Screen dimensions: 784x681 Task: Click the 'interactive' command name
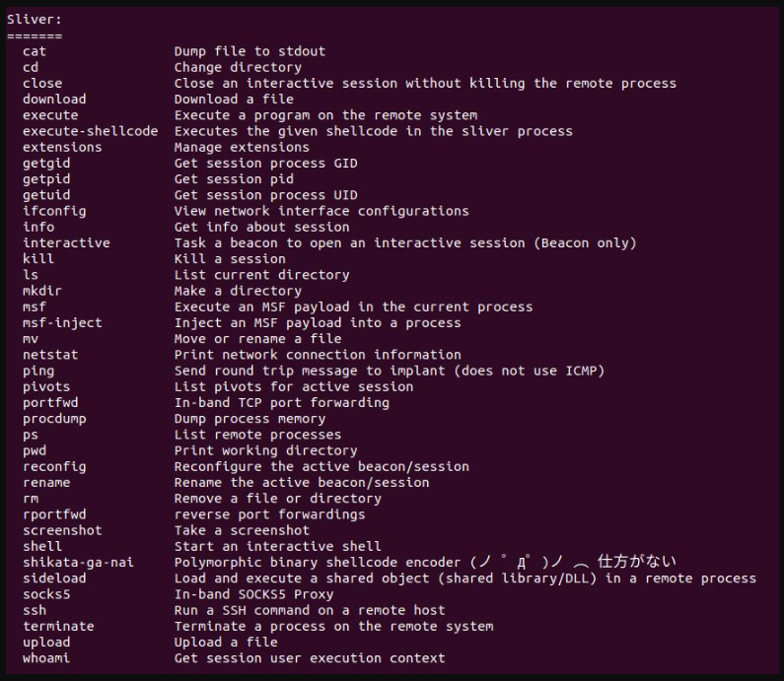[66, 242]
